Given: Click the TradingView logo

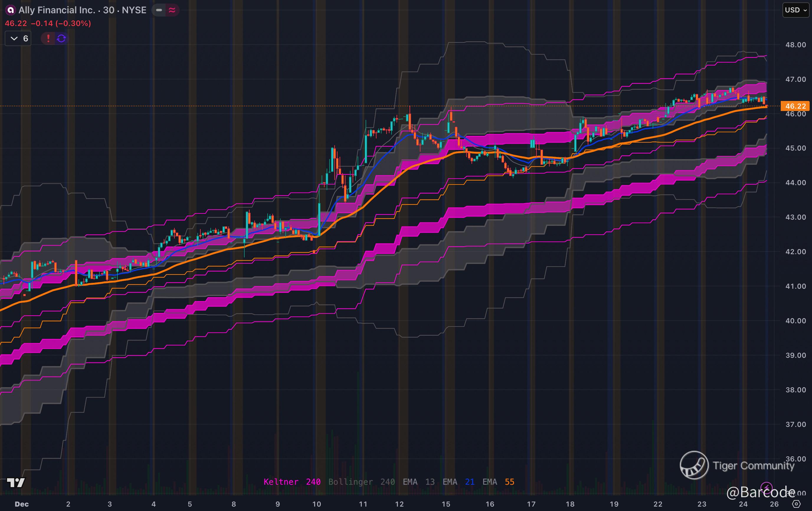Looking at the screenshot, I should tap(16, 483).
